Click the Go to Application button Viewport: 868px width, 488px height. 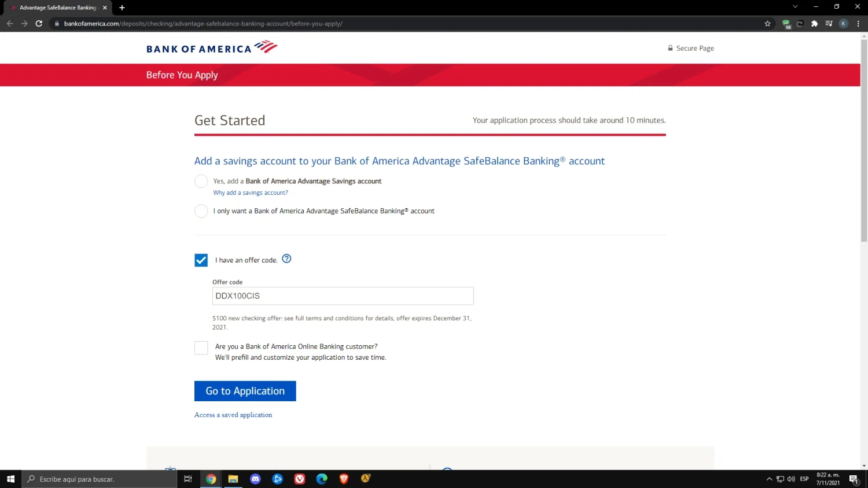point(245,391)
